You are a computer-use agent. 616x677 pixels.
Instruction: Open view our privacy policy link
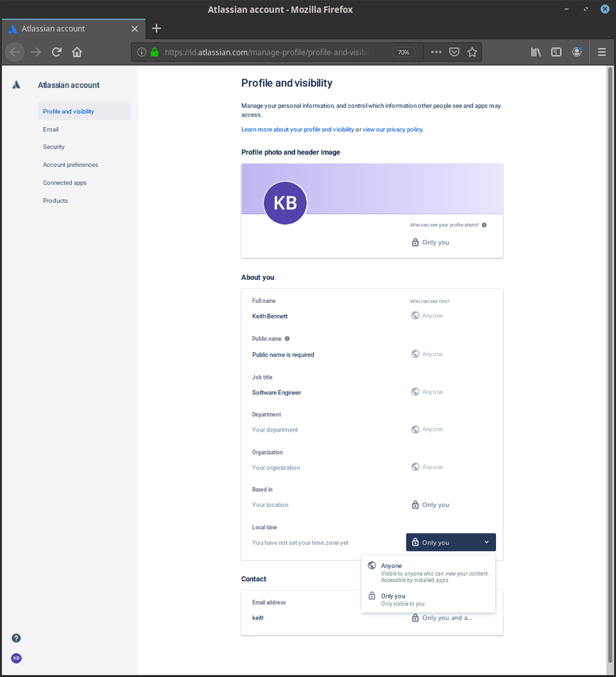pos(392,129)
